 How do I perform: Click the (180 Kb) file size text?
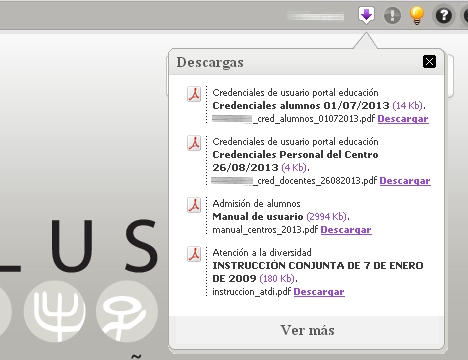[x=277, y=279]
